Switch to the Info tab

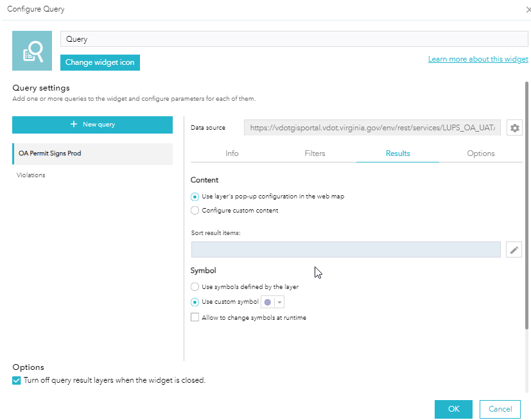(x=232, y=153)
